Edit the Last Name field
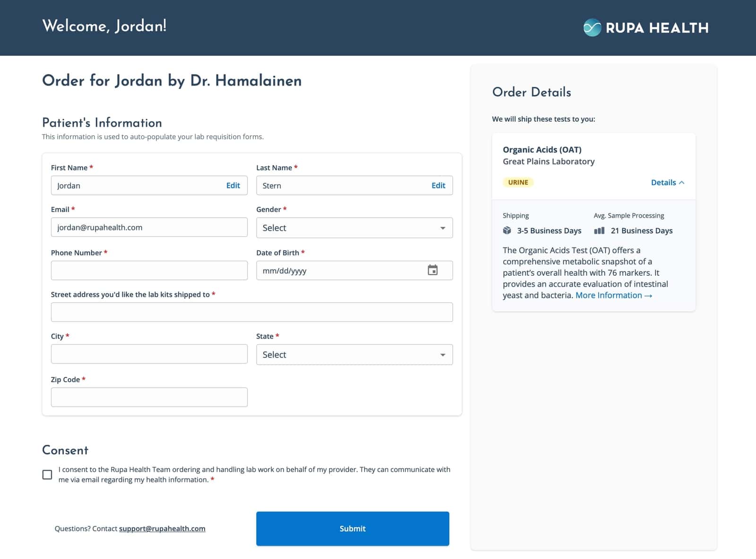 (438, 186)
